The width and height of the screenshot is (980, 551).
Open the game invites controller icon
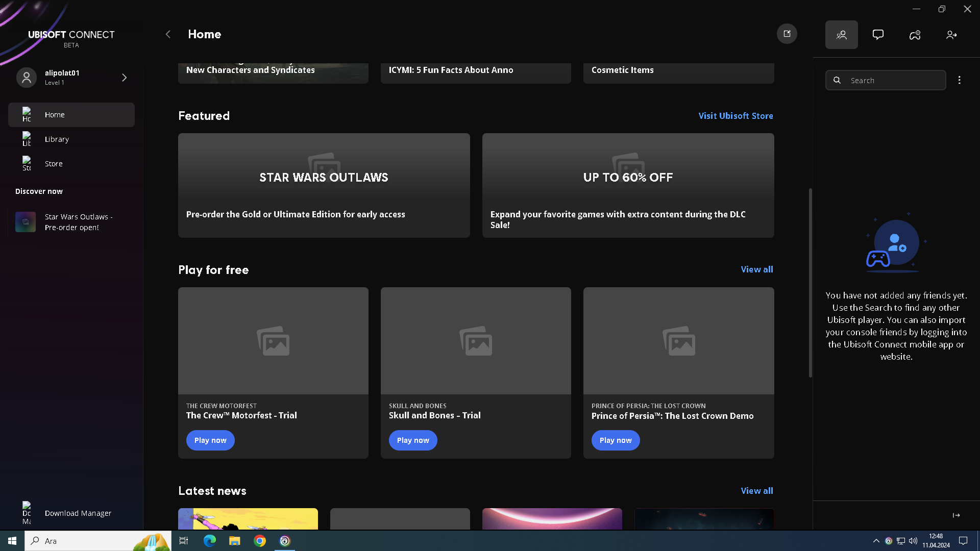pyautogui.click(x=915, y=35)
